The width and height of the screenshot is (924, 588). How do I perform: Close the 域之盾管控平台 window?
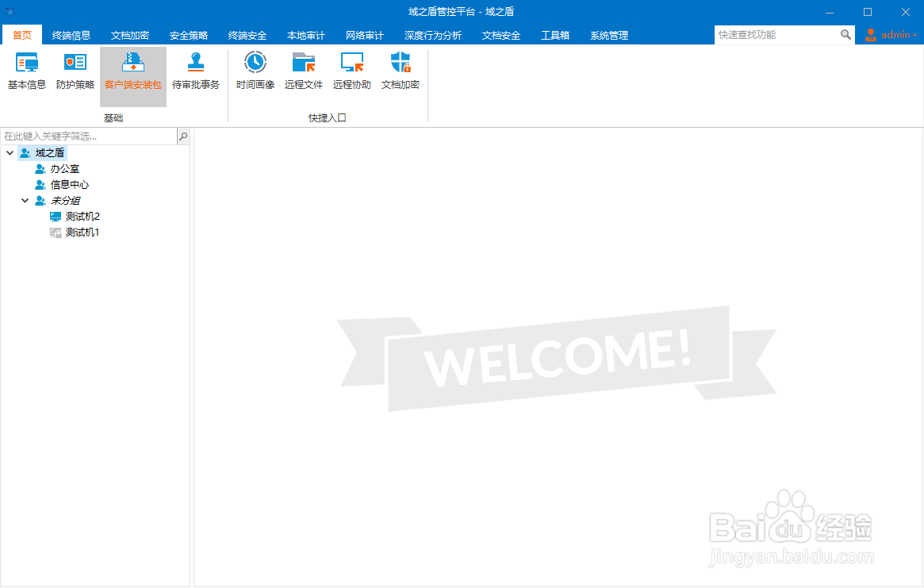coord(906,12)
